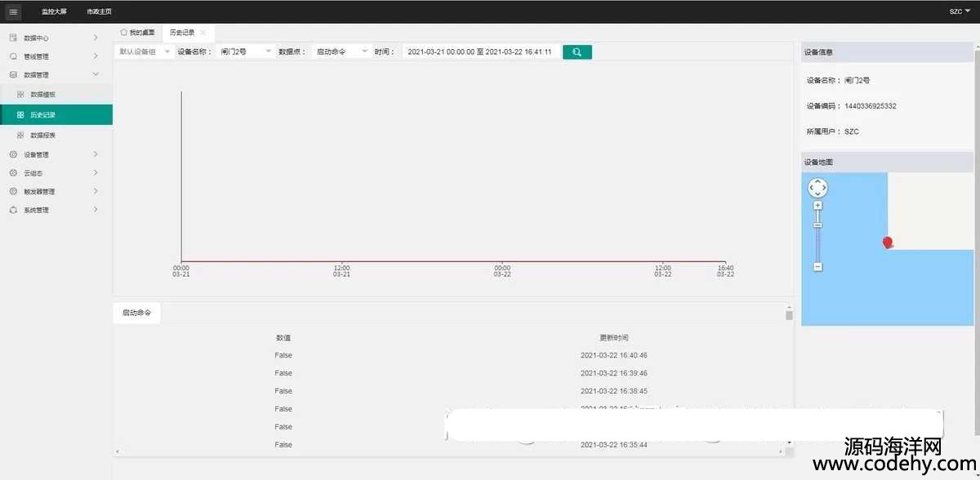Screen dimensions: 980x480
Task: Expand the 管线管理 menu chevron
Action: click(x=96, y=56)
